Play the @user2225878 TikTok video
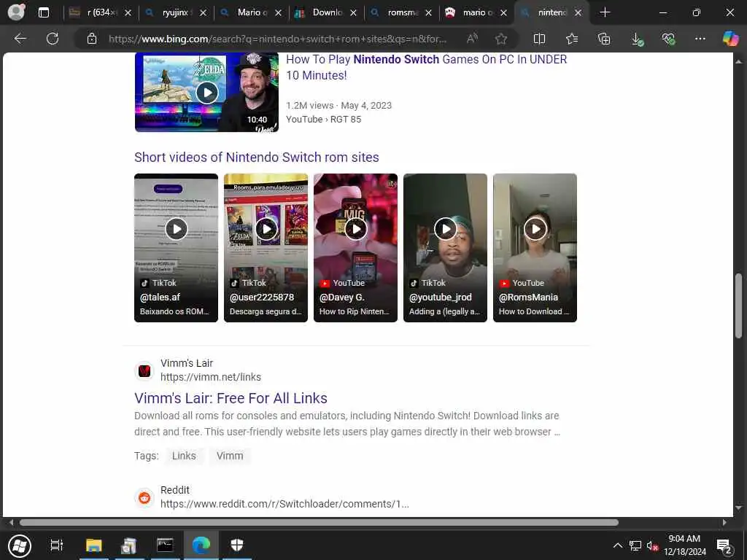The height and width of the screenshot is (560, 747). coord(266,248)
